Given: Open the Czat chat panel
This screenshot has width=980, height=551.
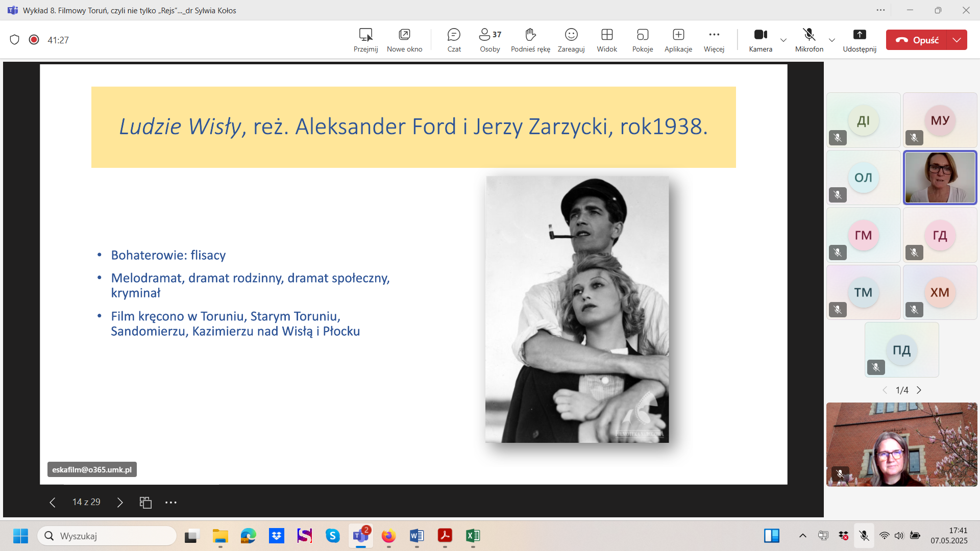Looking at the screenshot, I should click(454, 40).
